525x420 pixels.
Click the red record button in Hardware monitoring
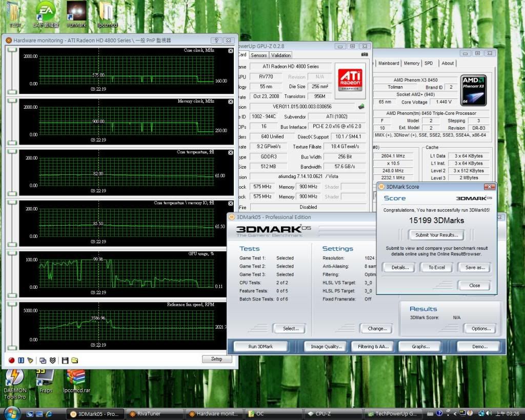click(x=11, y=361)
